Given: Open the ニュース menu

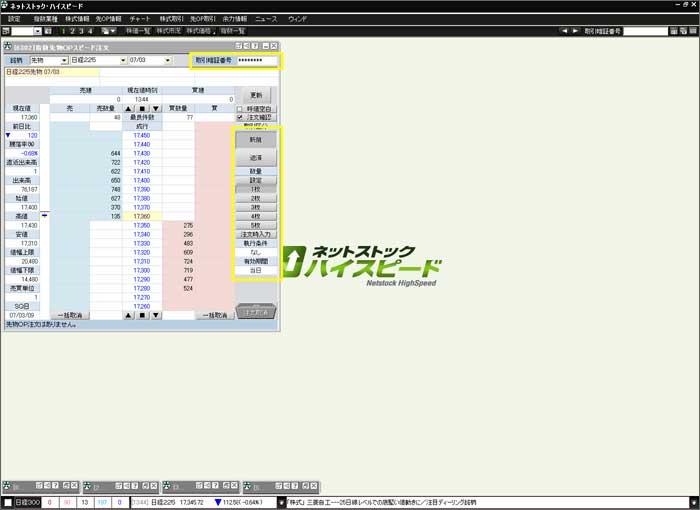Looking at the screenshot, I should 266,19.
